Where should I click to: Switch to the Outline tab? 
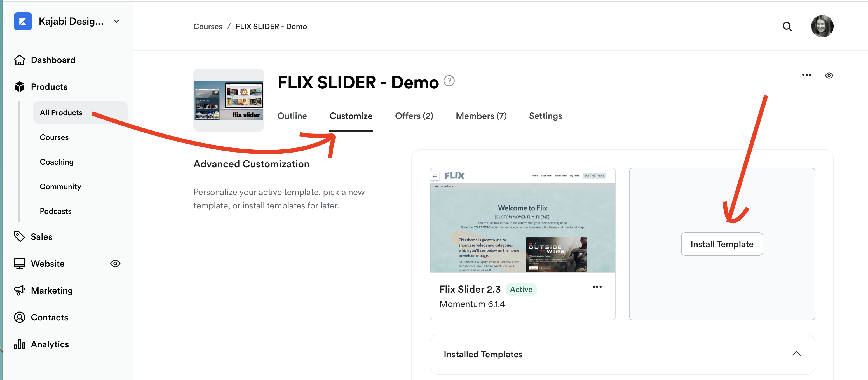[x=292, y=116]
